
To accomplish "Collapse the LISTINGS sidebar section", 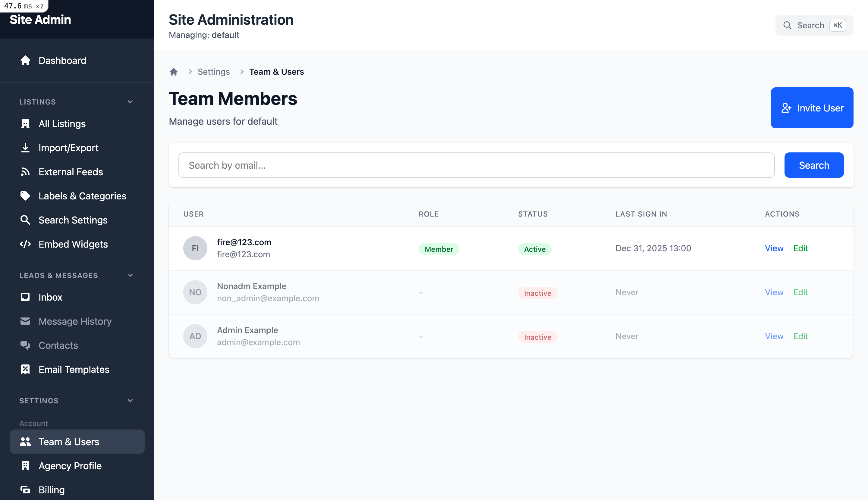I will coord(130,102).
